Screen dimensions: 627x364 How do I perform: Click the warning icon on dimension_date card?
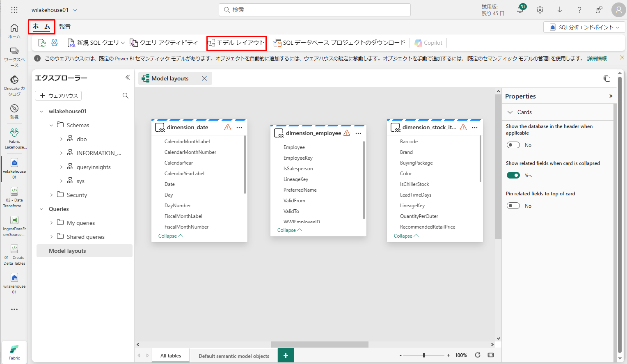tap(228, 127)
